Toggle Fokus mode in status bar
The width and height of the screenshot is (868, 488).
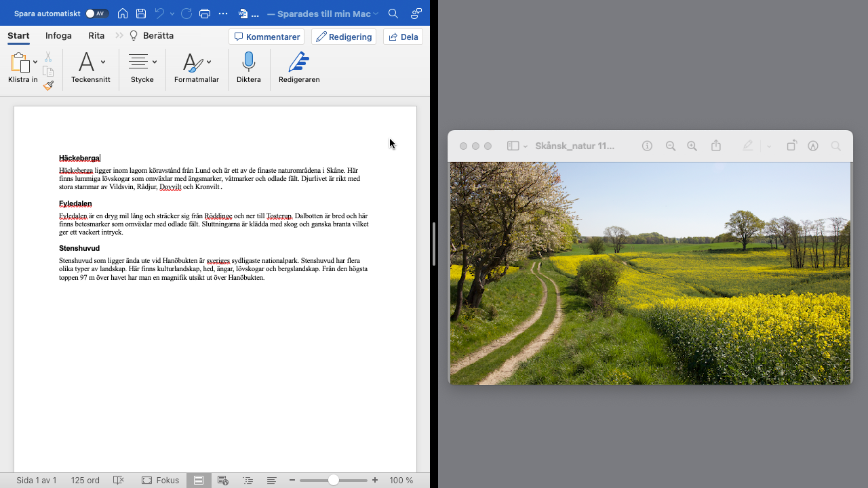161,480
